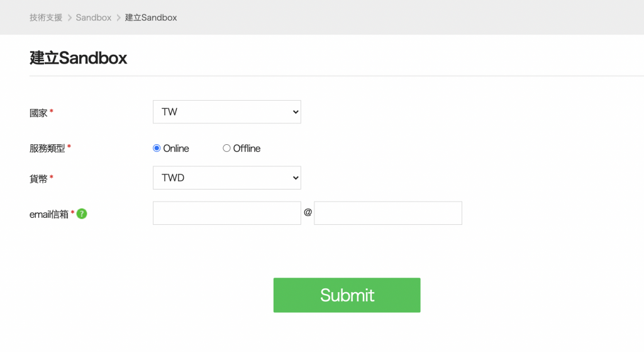Click the 建立Sandbox page heading
This screenshot has height=352, width=644.
point(79,58)
